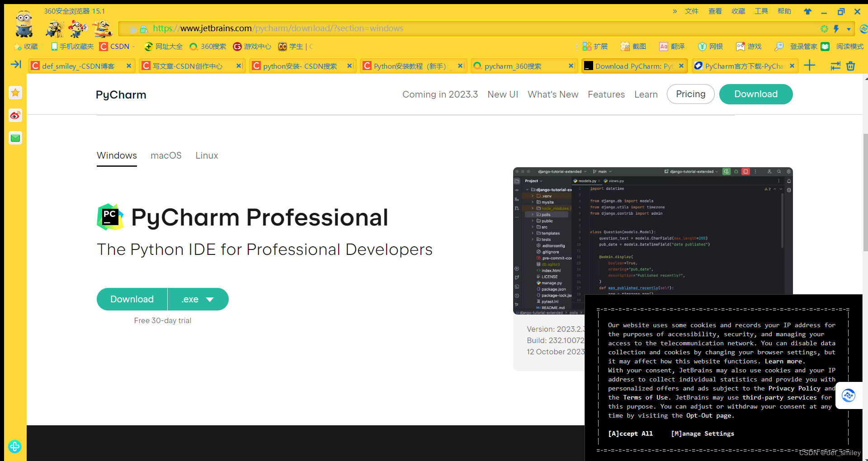Click the Pricing button
Screen dimensions: 868x461
(691, 94)
